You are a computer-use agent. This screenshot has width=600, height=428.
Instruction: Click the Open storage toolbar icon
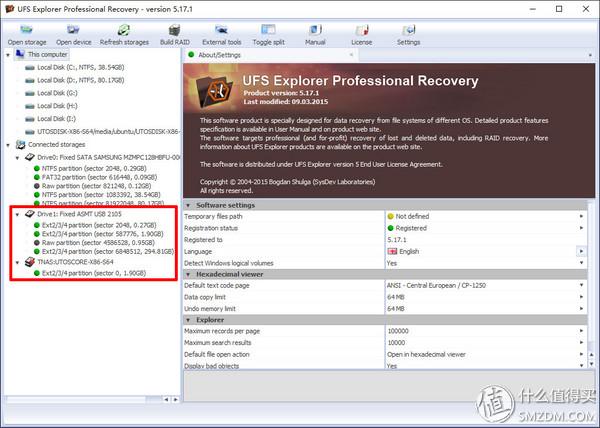pyautogui.click(x=26, y=30)
